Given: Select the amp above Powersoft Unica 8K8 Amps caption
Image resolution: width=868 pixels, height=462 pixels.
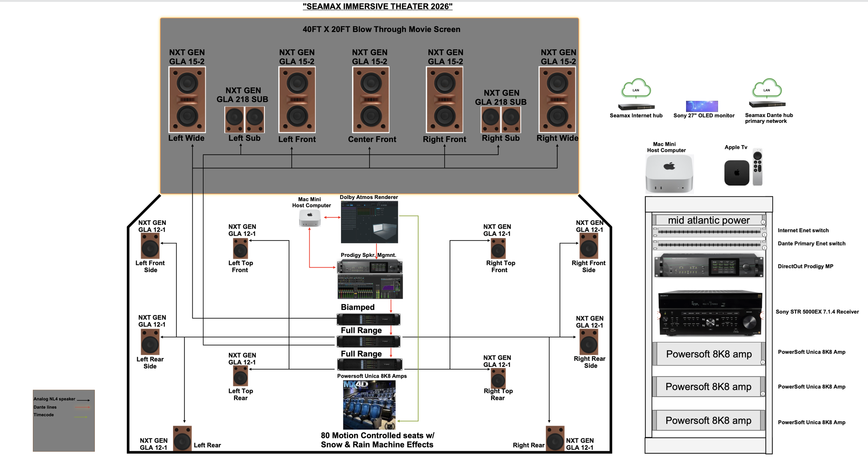Looking at the screenshot, I should click(370, 364).
